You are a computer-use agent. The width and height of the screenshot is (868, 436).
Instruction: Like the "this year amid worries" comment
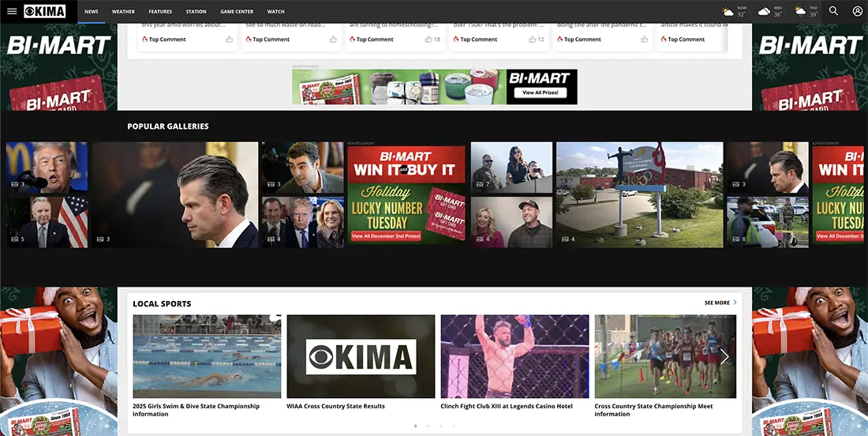(x=229, y=39)
